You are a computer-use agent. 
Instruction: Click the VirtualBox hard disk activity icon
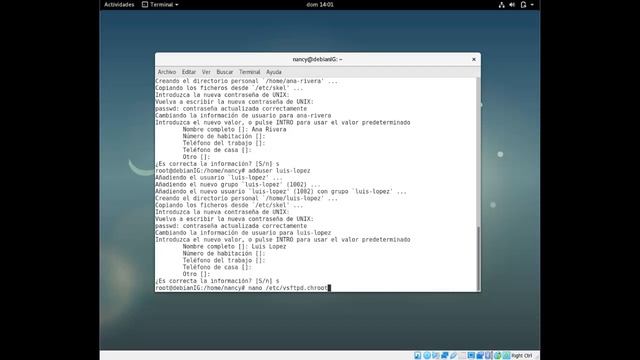coord(418,356)
